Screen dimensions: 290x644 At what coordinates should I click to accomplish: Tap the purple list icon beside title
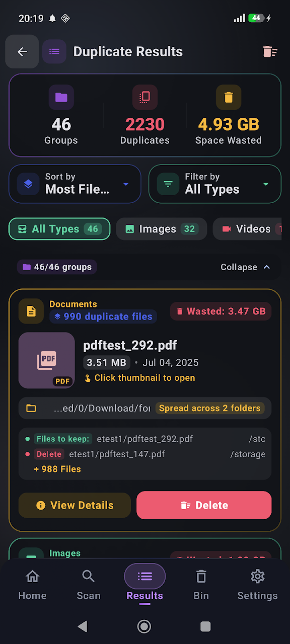point(54,52)
